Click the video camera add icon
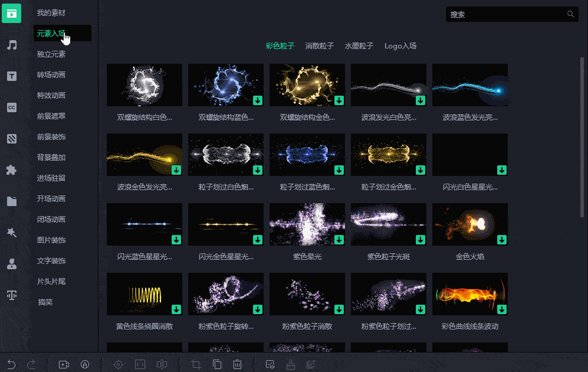 click(64, 364)
